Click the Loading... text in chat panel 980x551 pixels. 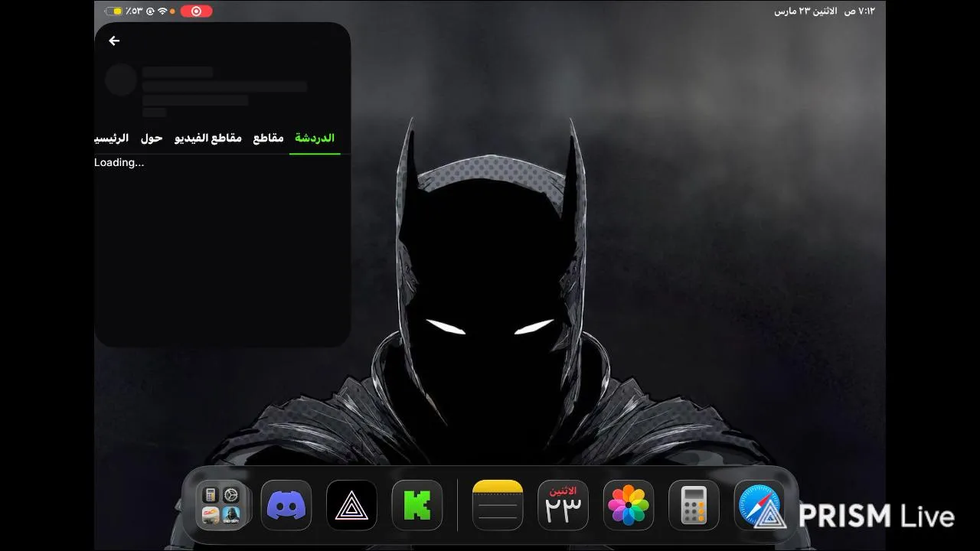[x=119, y=162]
